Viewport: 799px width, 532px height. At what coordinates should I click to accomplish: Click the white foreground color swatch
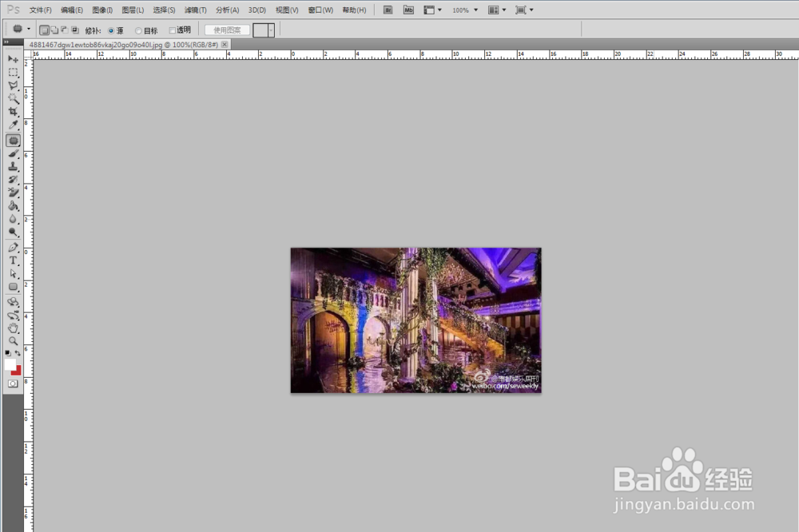coord(10,363)
